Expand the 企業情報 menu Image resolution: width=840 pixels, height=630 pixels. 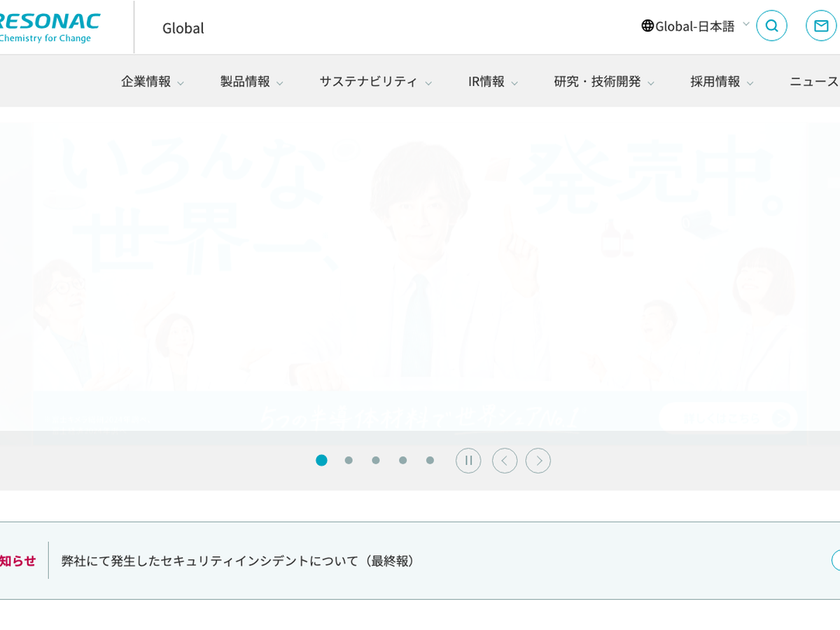coord(152,82)
